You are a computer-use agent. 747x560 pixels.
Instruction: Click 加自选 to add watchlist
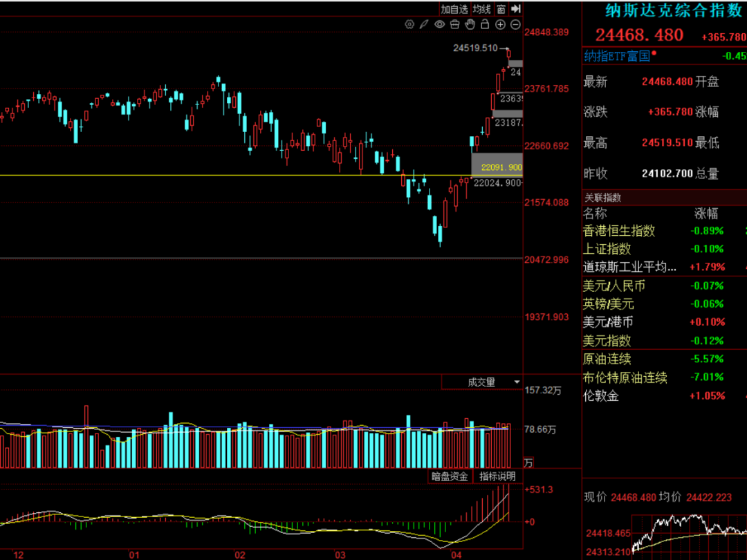(454, 9)
